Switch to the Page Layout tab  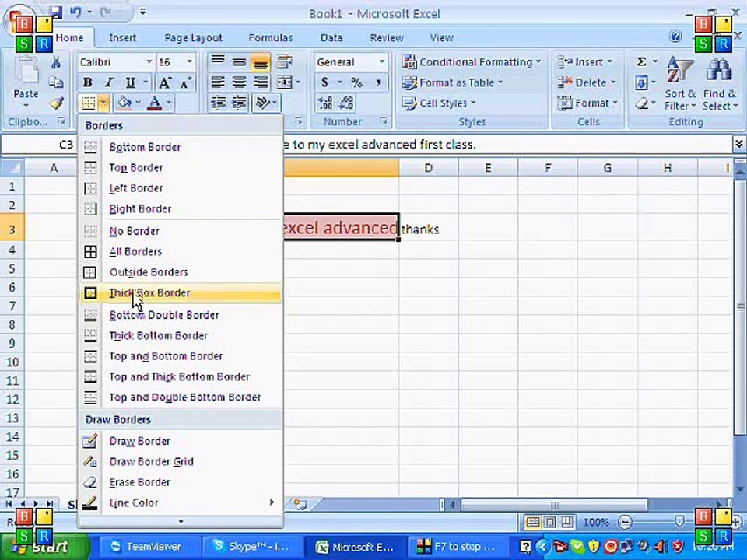pyautogui.click(x=193, y=37)
